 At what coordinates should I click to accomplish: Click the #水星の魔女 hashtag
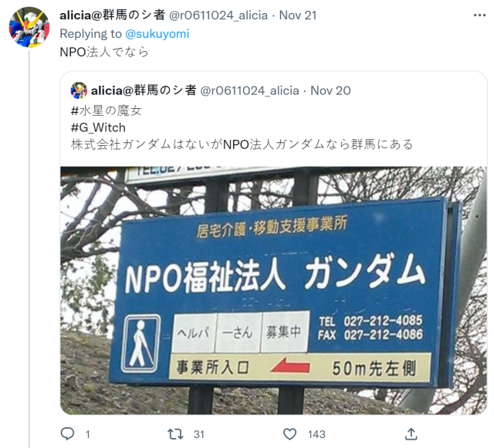[107, 110]
